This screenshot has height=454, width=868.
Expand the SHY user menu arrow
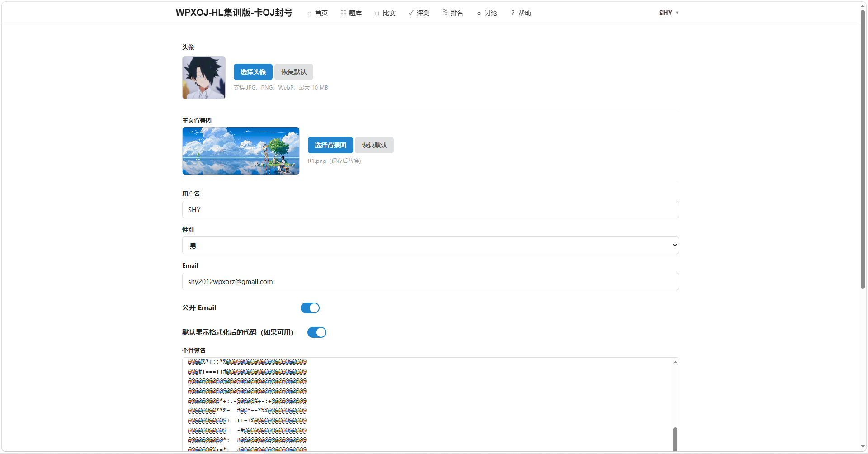pos(677,13)
